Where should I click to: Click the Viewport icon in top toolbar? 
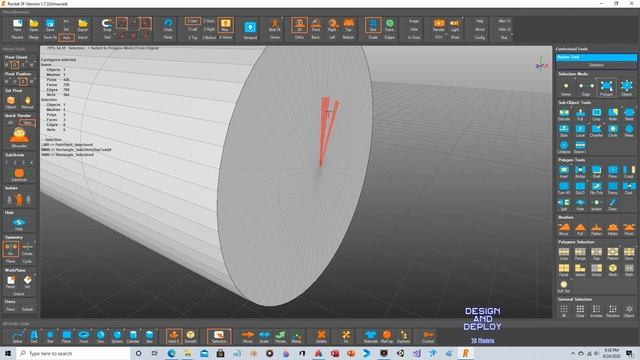coord(250,27)
